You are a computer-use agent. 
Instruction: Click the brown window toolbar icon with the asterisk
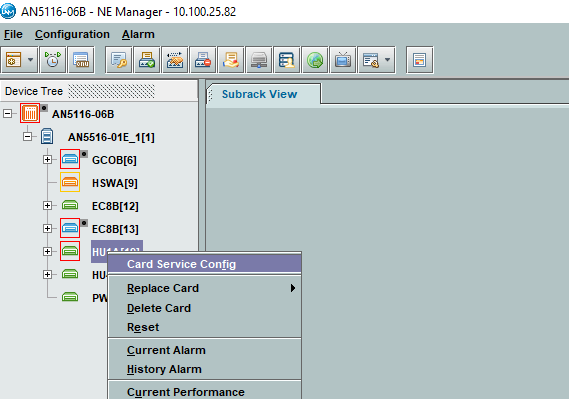13,60
